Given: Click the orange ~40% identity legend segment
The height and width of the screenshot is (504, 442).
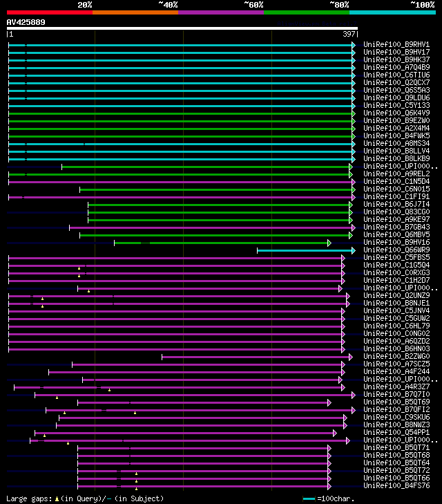Looking at the screenshot, I should pos(135,12).
